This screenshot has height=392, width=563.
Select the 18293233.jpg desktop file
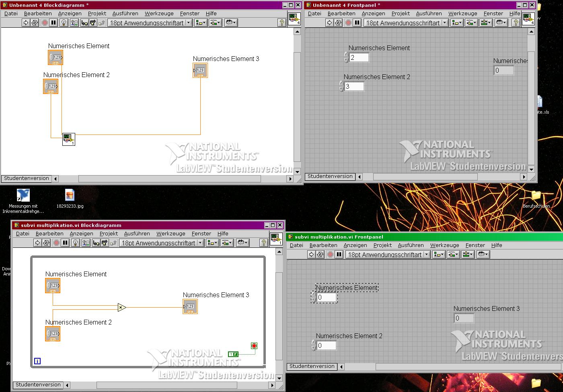tap(70, 198)
